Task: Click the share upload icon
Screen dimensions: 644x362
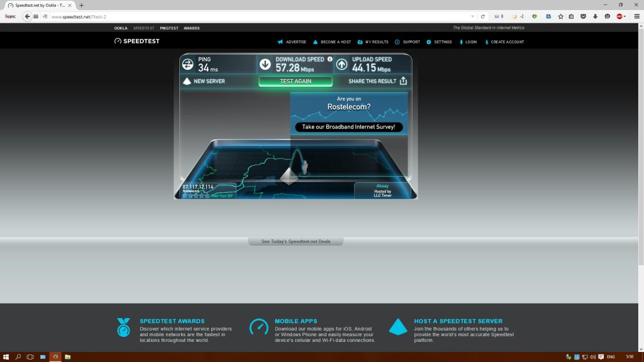Action: pyautogui.click(x=403, y=81)
